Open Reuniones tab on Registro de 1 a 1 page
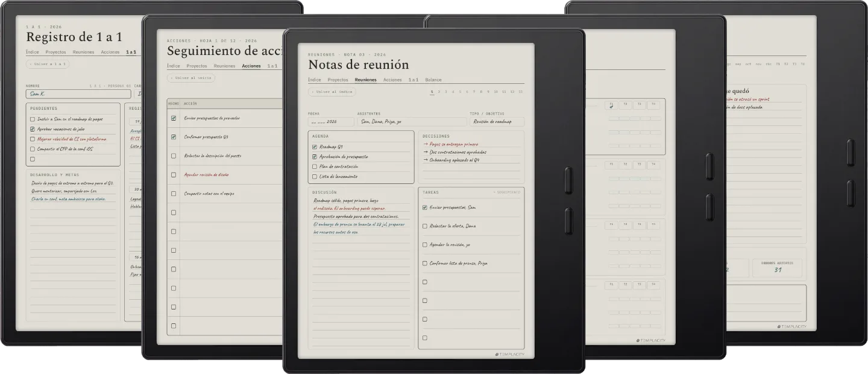Viewport: 868px width, 374px height. [83, 52]
